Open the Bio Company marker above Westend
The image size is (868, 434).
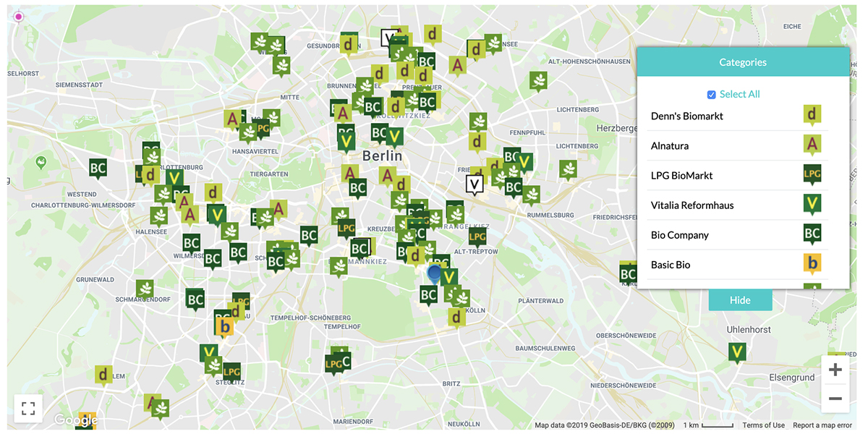tap(98, 169)
